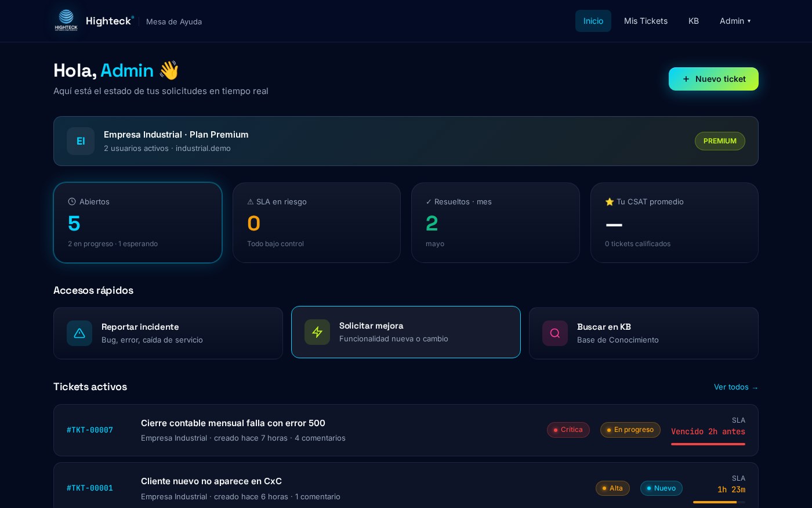Go to the Inicio tab
Image resolution: width=812 pixels, height=508 pixels.
pos(593,21)
